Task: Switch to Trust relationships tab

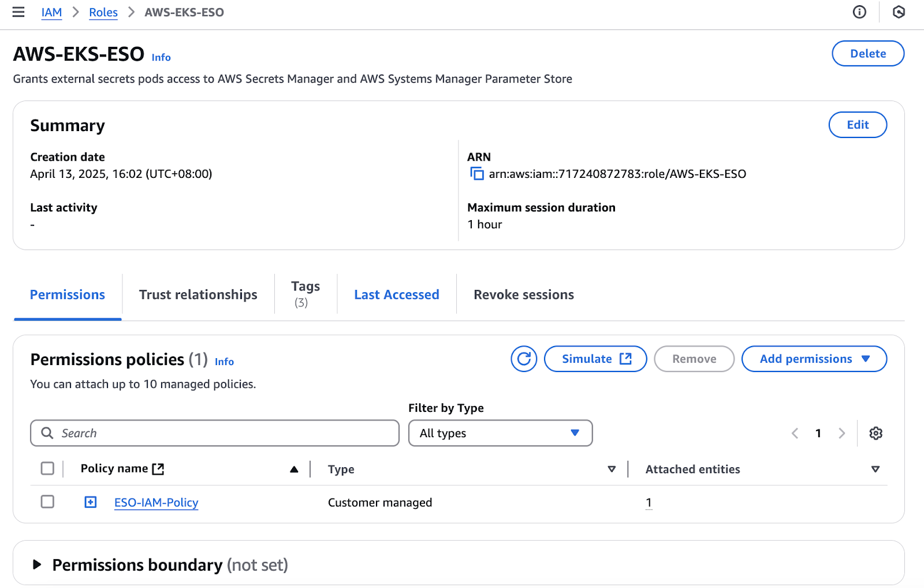Action: 198,295
